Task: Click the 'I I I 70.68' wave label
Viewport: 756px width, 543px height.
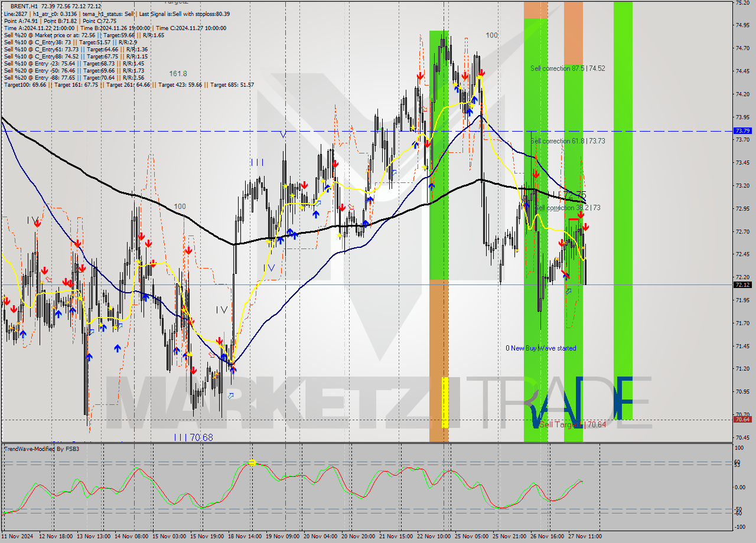Action: [x=193, y=437]
